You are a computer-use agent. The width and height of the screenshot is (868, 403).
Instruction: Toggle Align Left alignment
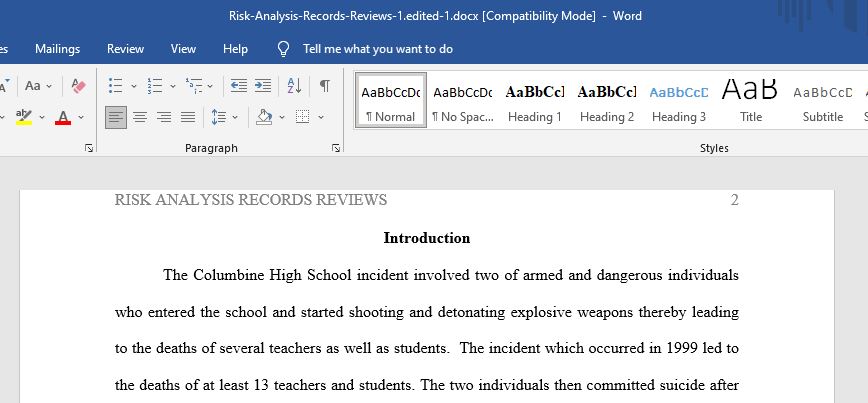point(116,117)
